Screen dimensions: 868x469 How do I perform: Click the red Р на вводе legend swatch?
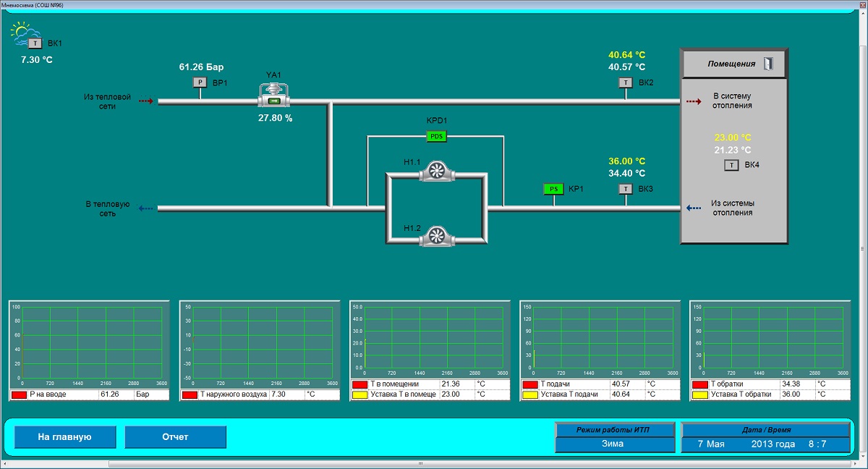click(19, 394)
